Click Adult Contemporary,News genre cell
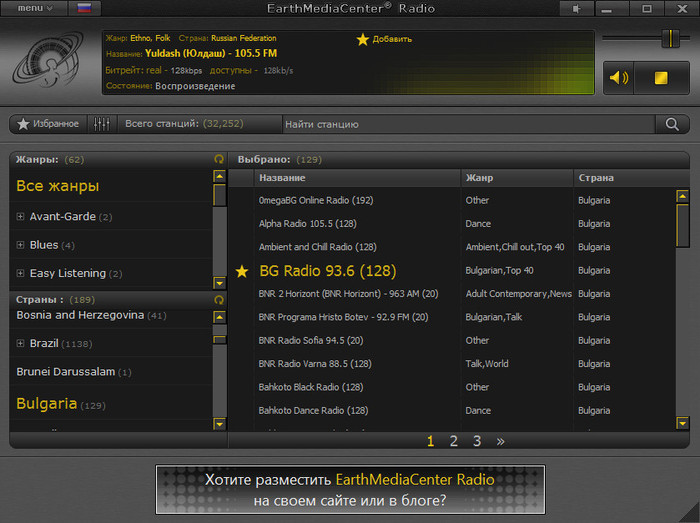This screenshot has height=523, width=700. (x=518, y=294)
